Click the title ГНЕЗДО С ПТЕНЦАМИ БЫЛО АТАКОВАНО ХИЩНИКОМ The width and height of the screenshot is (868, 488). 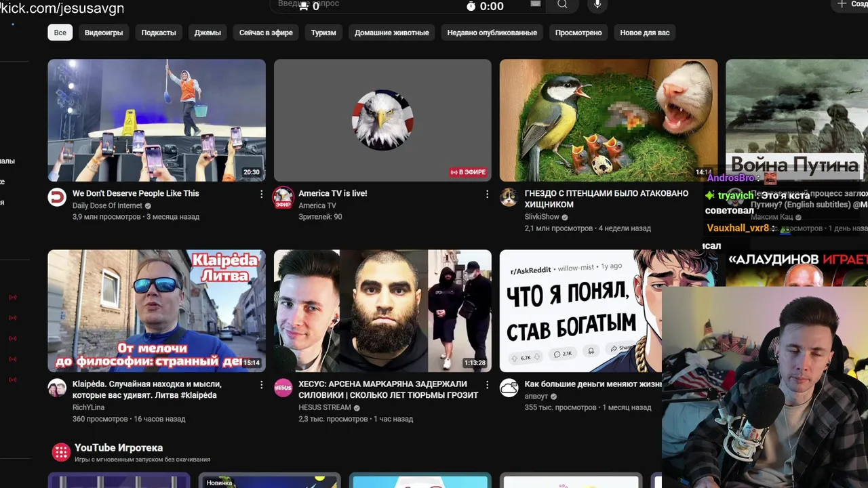606,199
